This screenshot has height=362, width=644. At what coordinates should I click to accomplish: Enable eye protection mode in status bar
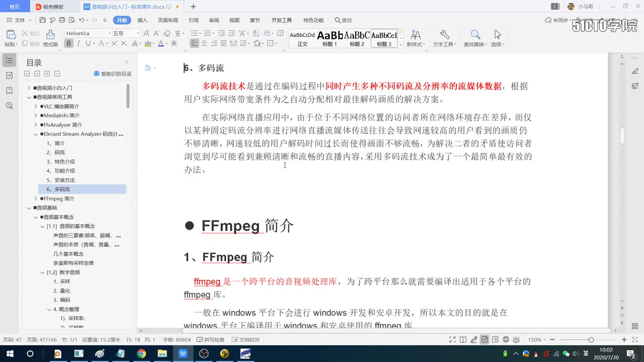click(516, 340)
